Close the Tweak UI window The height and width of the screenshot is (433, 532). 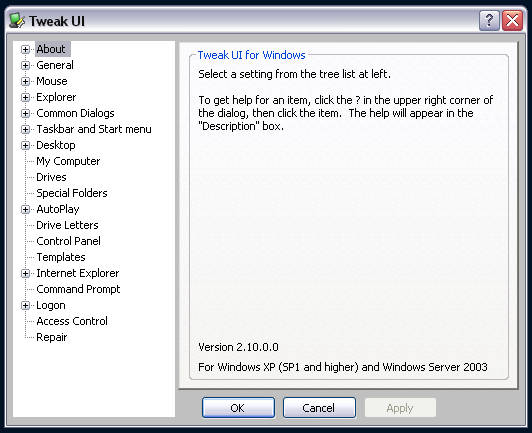pos(512,20)
